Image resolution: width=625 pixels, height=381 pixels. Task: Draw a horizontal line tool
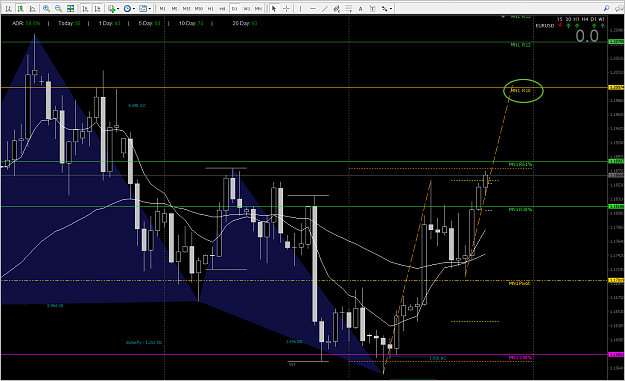tap(313, 8)
